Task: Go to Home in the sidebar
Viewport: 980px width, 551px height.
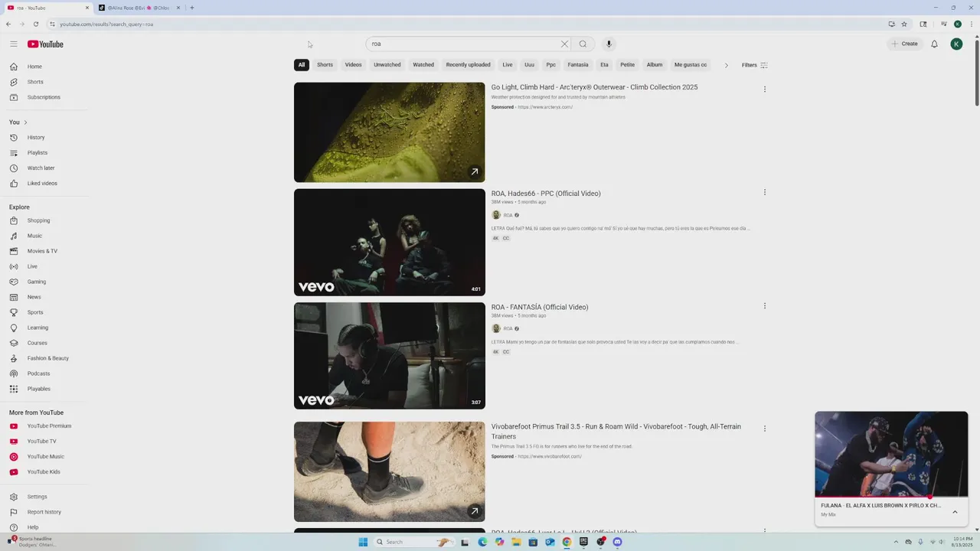Action: tap(46, 67)
